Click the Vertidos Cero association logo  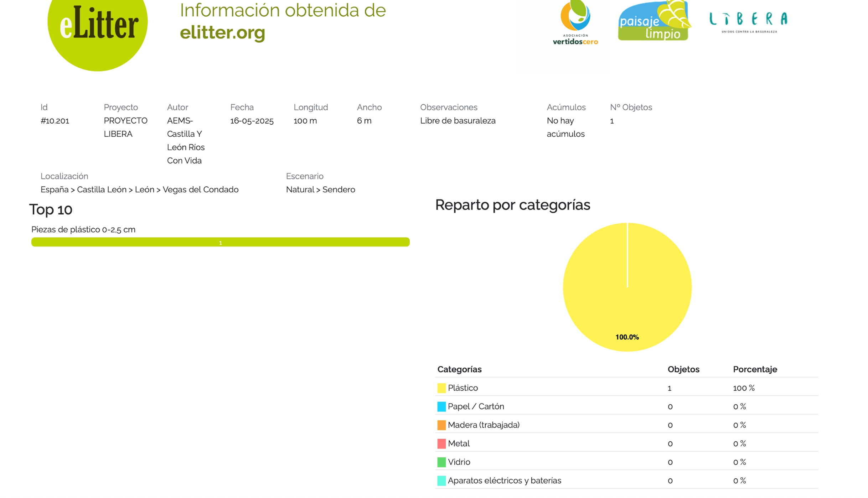(575, 22)
